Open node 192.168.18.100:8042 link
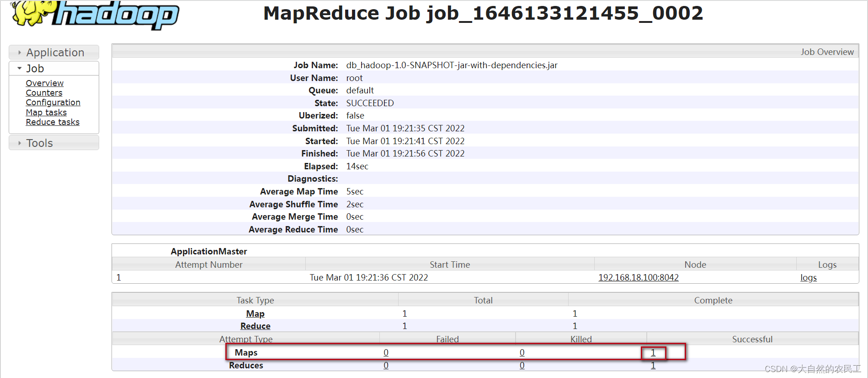Viewport: 868px width, 378px height. tap(639, 277)
